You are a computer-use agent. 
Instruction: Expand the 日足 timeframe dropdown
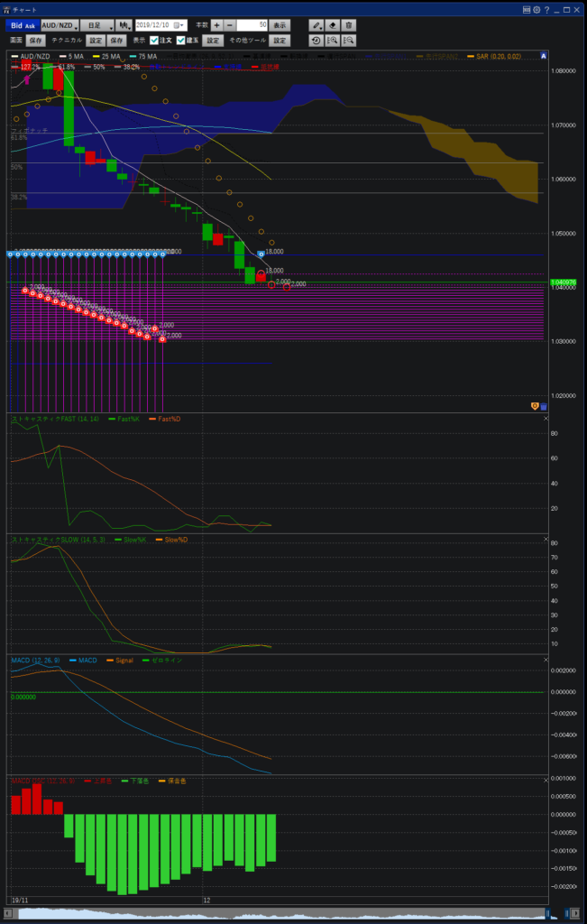coord(97,25)
